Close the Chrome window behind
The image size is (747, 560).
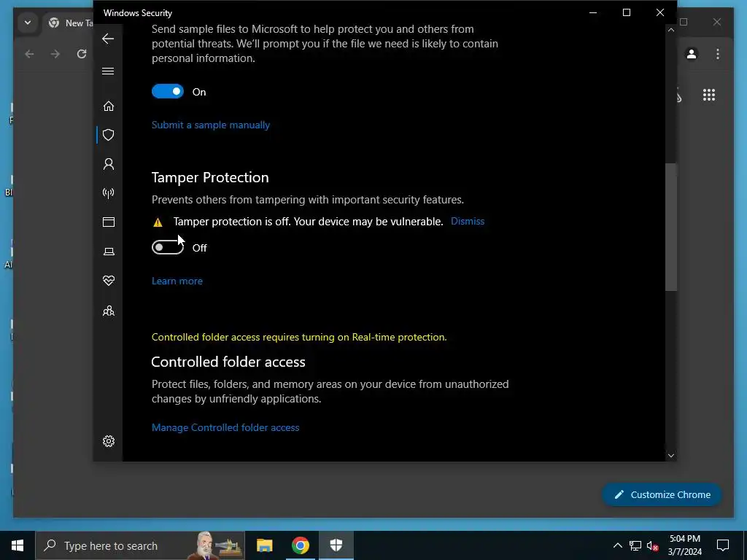(x=716, y=22)
